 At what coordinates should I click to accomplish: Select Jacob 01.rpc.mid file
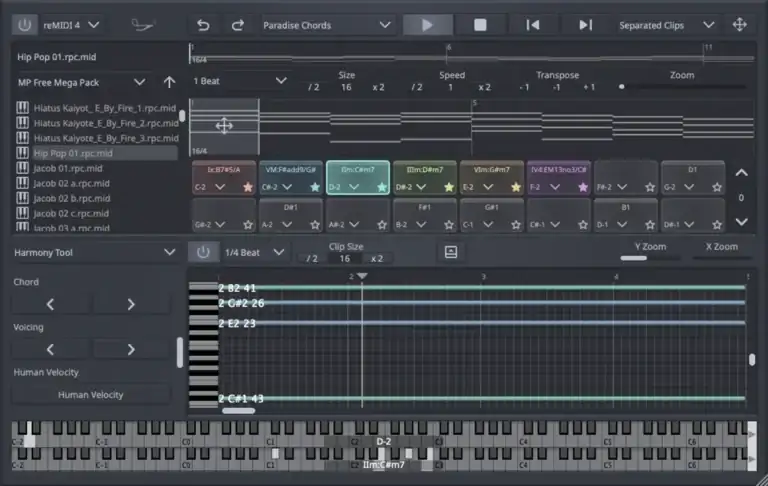coord(68,168)
